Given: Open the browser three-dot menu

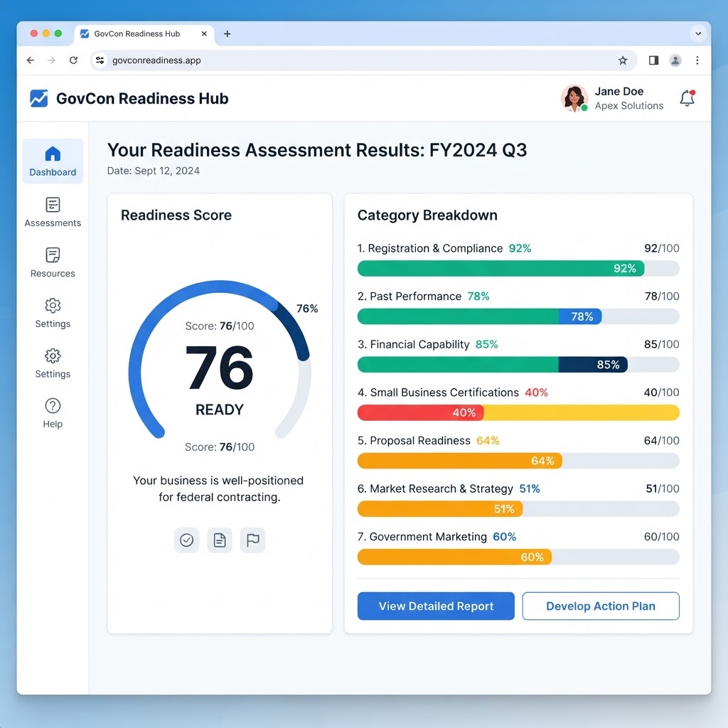Looking at the screenshot, I should tap(697, 60).
